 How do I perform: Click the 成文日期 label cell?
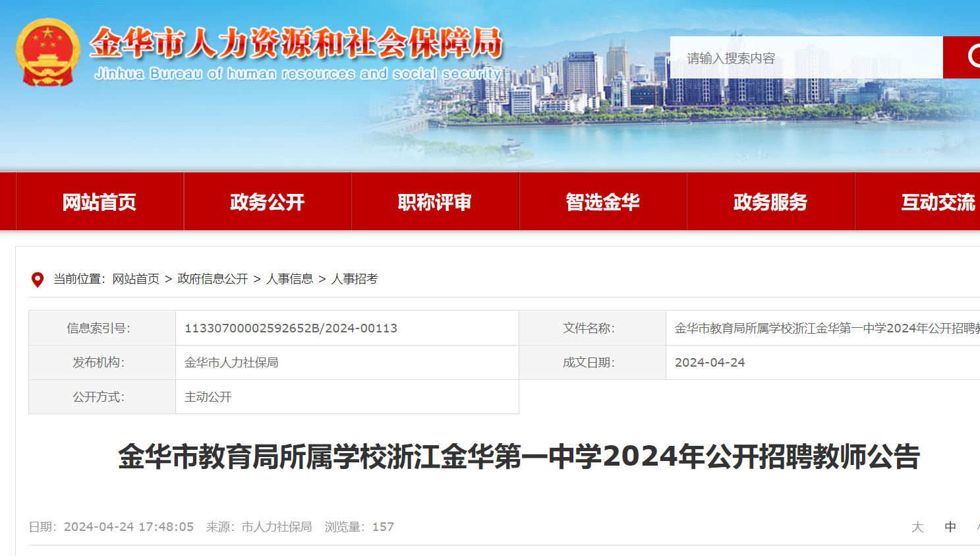point(592,363)
